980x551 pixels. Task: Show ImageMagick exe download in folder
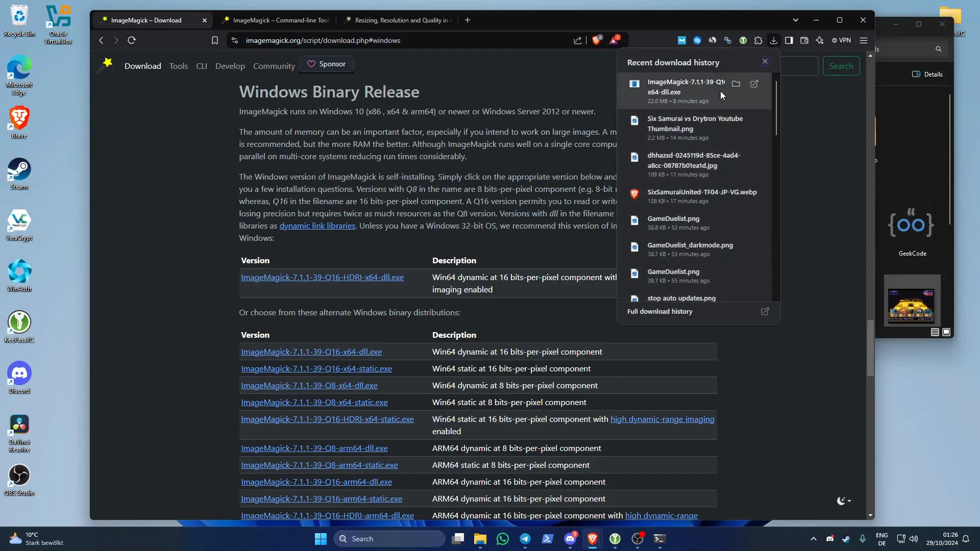tap(736, 84)
